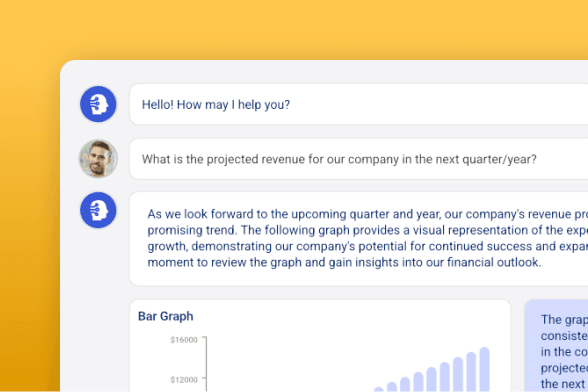Click the yellow background outside the chat window
The width and height of the screenshot is (588, 392).
[x=294, y=28]
